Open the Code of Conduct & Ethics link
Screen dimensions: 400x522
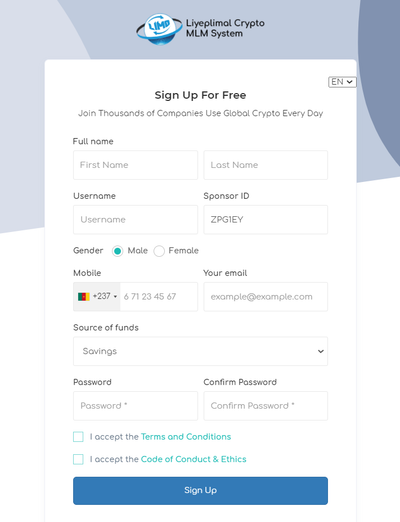tap(193, 459)
